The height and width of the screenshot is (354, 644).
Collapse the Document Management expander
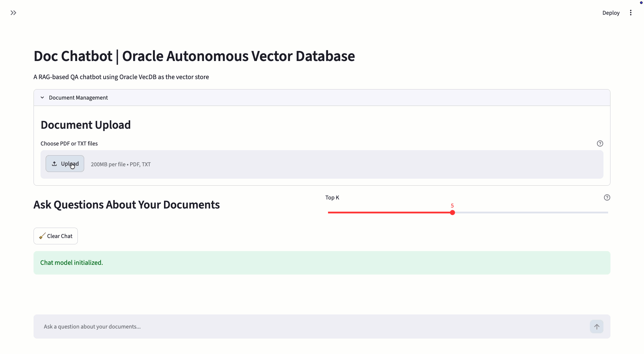(x=322, y=98)
